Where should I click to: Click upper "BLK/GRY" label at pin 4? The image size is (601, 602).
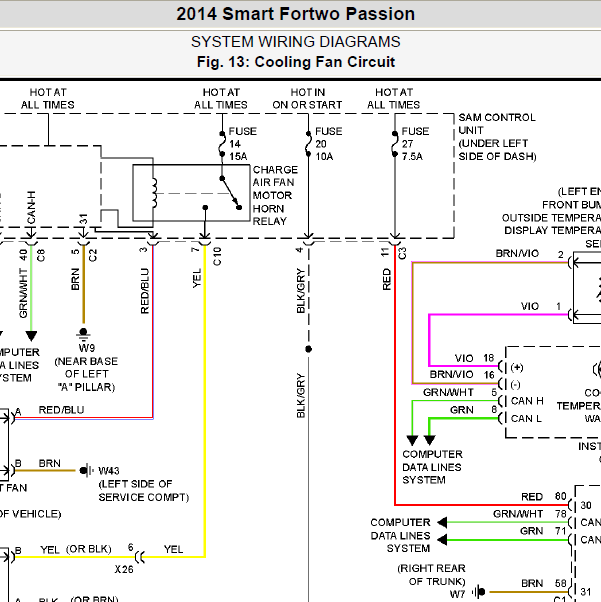point(301,291)
